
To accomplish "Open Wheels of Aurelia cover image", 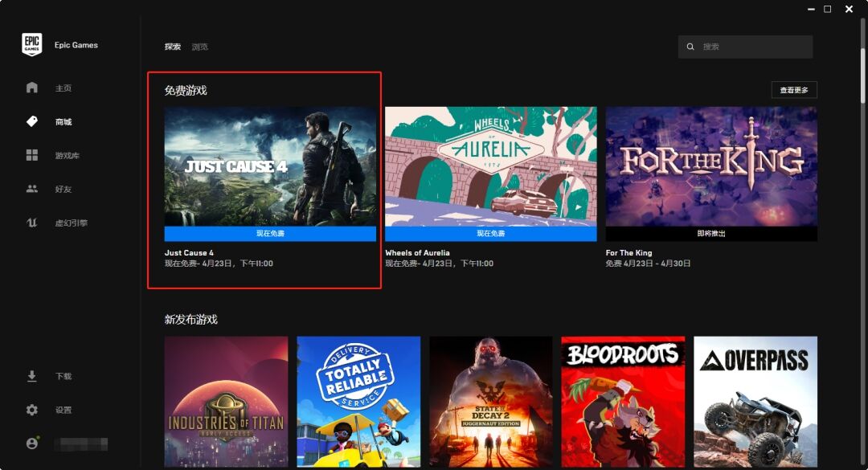I will [491, 166].
